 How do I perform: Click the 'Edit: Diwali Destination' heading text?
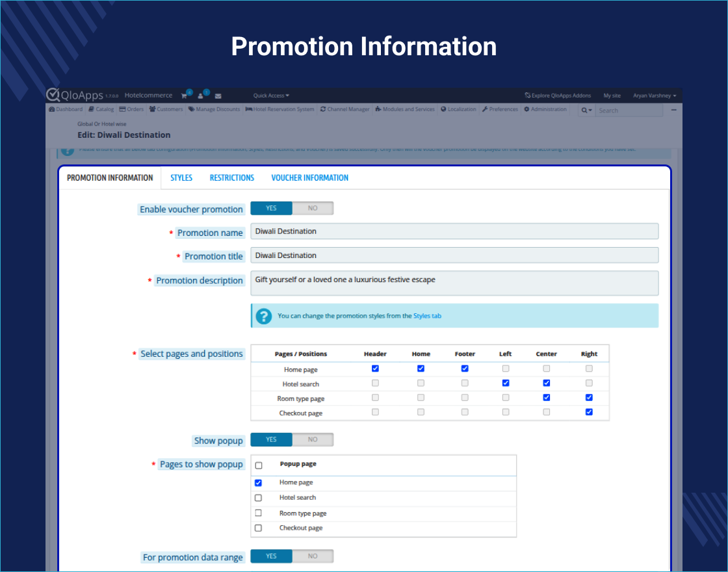tap(124, 135)
